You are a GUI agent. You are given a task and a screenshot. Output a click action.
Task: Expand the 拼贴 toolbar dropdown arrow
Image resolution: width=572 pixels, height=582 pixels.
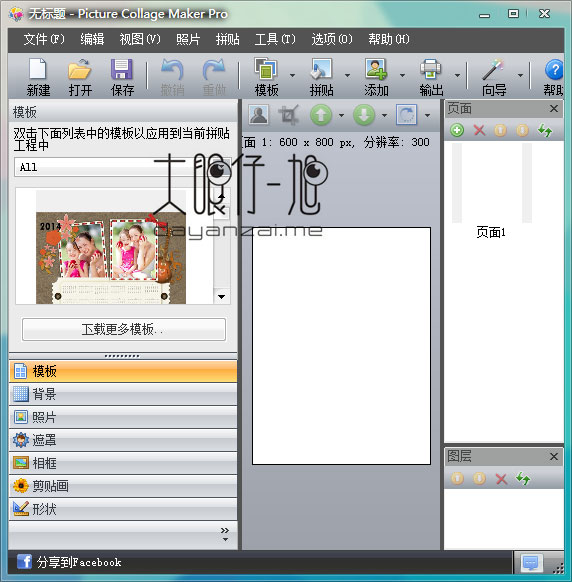[x=347, y=75]
